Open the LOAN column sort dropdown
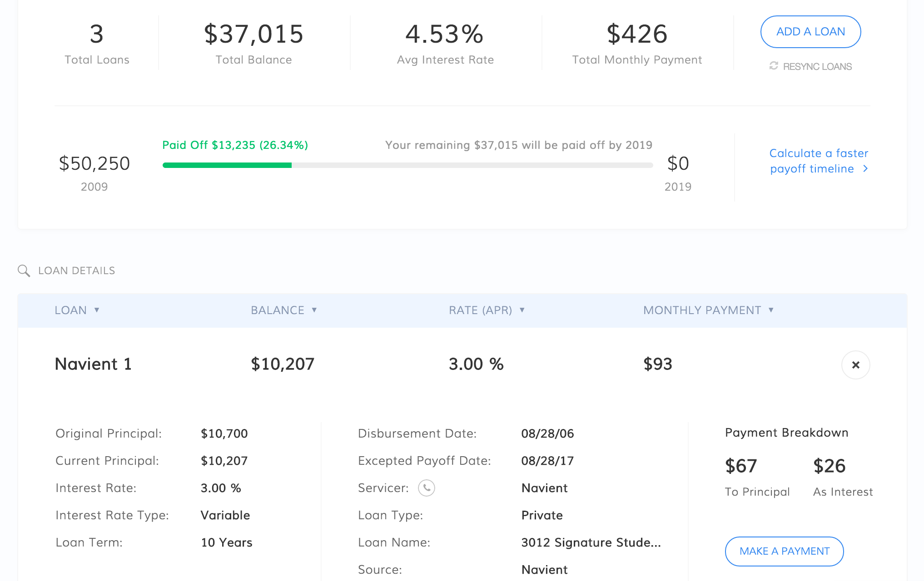Image resolution: width=924 pixels, height=581 pixels. coord(97,310)
